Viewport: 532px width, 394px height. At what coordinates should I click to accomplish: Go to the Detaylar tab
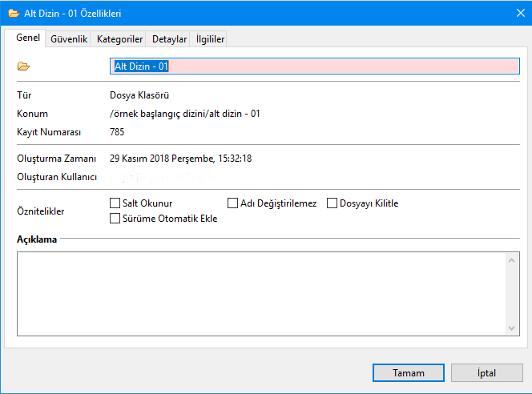tap(169, 38)
